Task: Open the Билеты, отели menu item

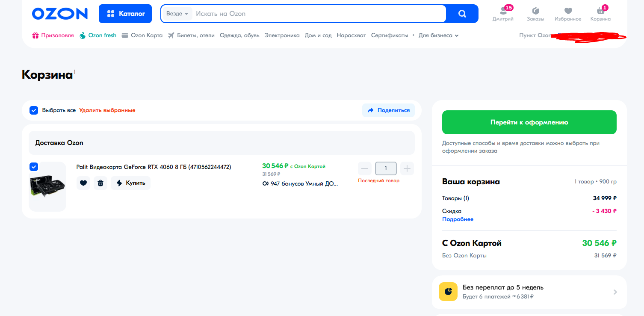Action: [191, 35]
